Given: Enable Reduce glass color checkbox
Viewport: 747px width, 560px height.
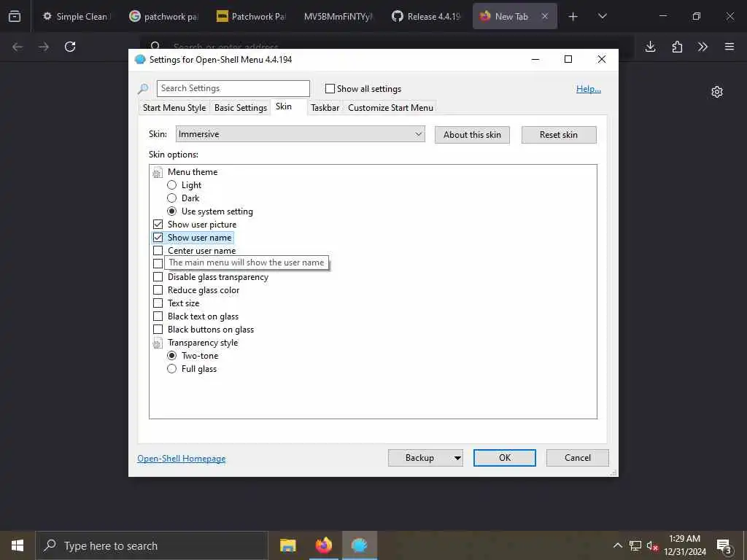Looking at the screenshot, I should (x=158, y=290).
